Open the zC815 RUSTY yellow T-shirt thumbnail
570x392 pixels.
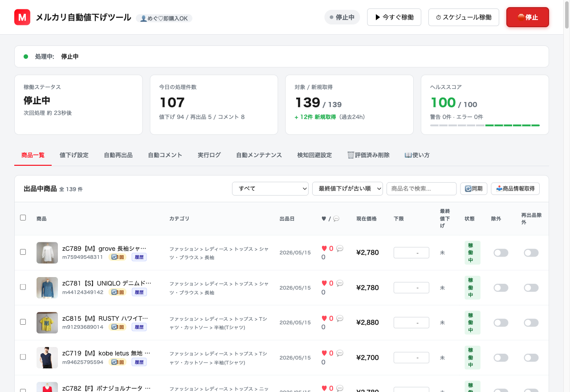pyautogui.click(x=47, y=323)
